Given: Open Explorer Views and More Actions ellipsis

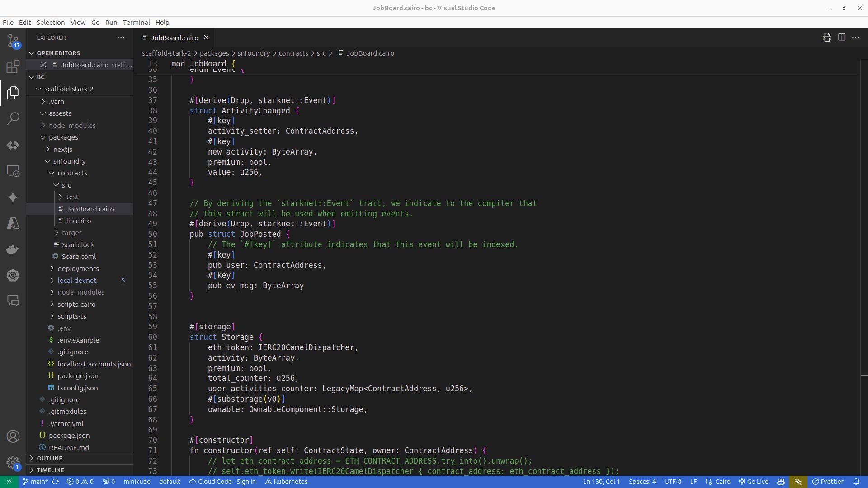Looking at the screenshot, I should coord(121,38).
